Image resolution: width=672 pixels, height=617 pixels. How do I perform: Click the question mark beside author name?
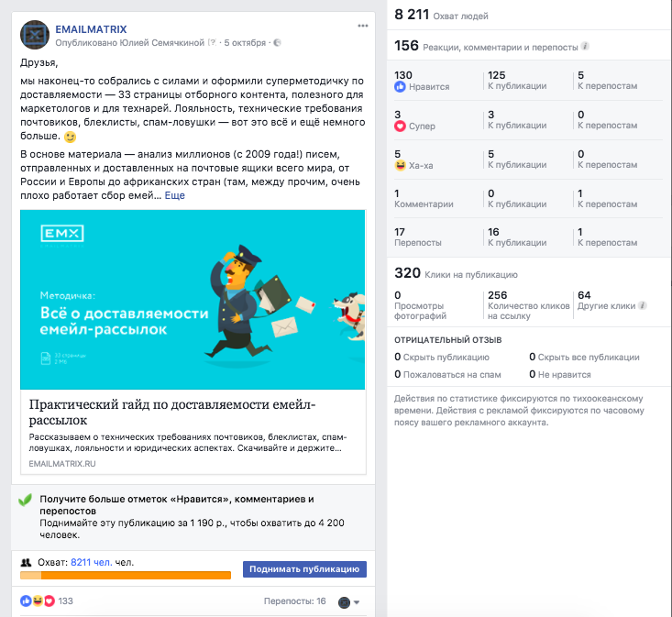212,42
